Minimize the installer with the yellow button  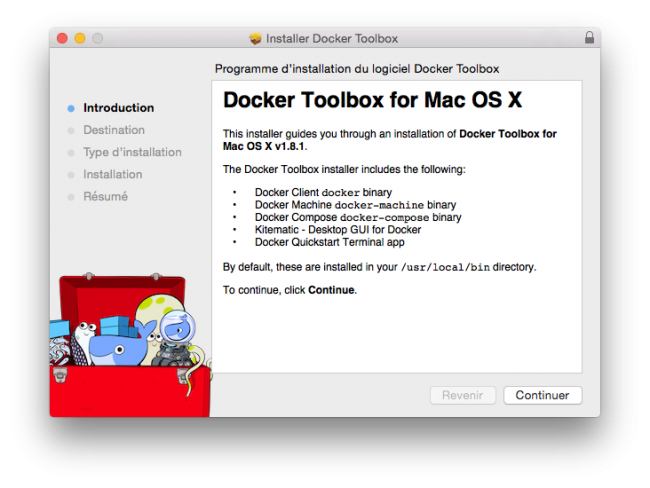coord(80,39)
